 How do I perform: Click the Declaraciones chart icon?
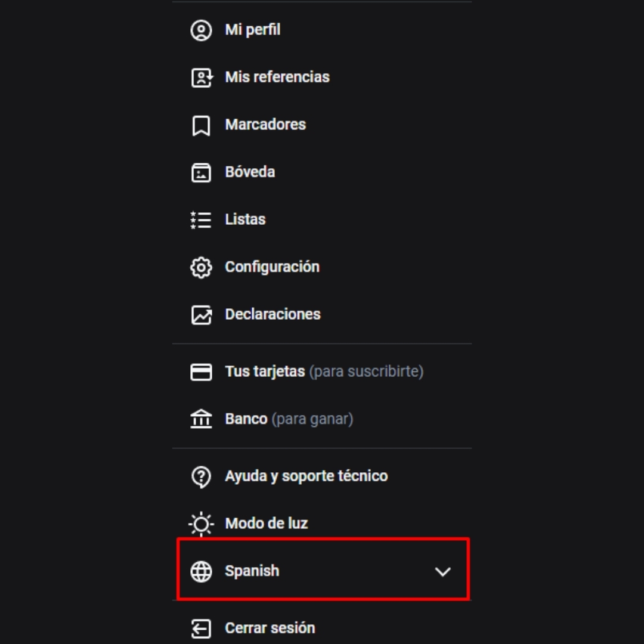point(201,315)
